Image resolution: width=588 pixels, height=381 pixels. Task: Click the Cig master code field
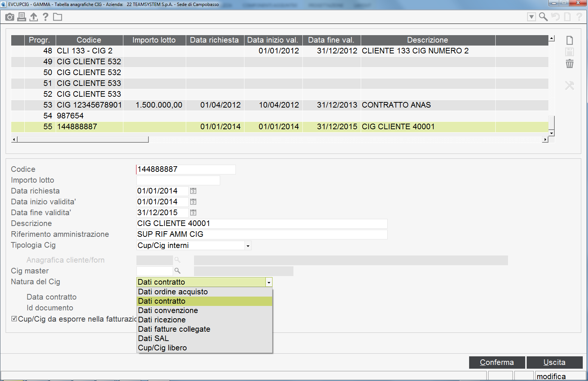pos(155,271)
